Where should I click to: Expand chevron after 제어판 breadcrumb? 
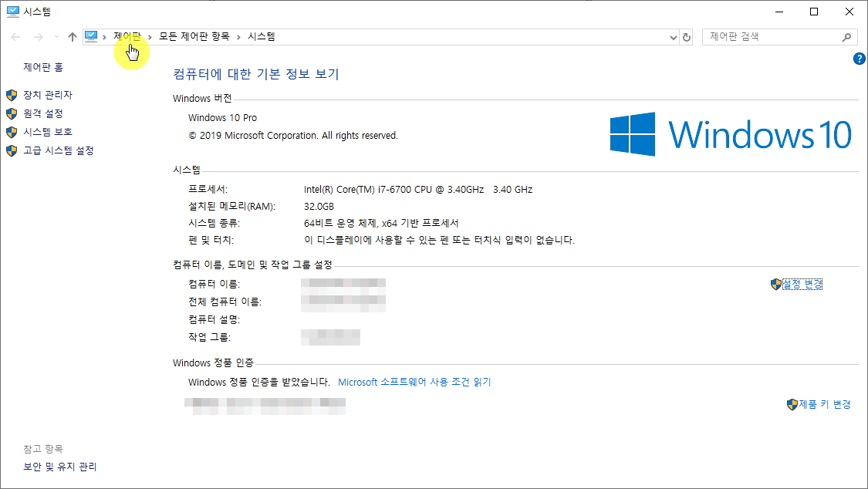coord(150,37)
